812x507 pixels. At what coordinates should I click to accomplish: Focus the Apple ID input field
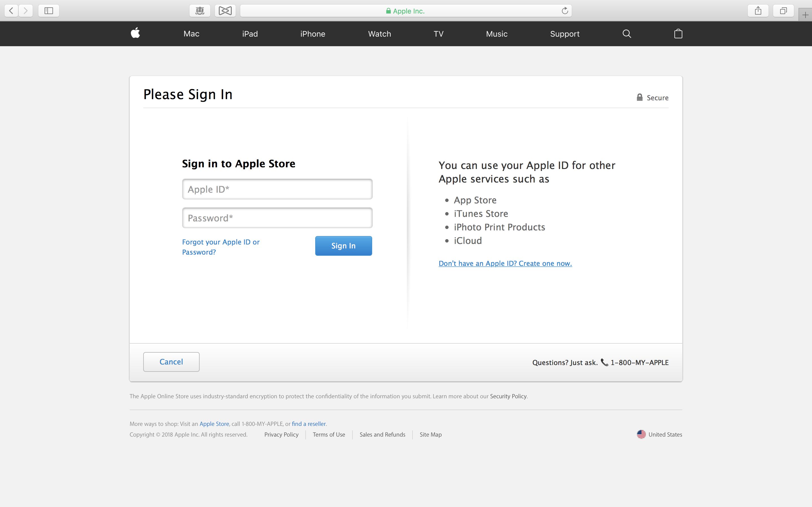click(x=277, y=189)
